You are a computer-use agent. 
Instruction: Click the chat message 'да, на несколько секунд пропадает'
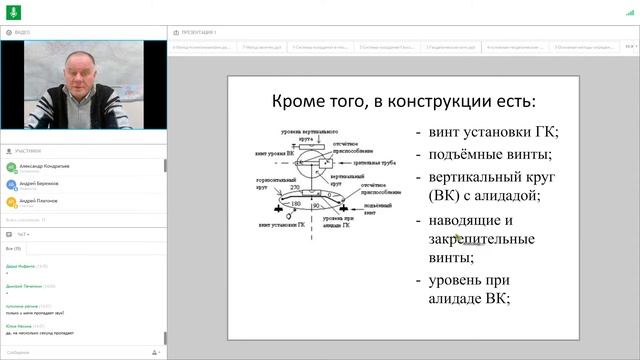click(x=40, y=333)
